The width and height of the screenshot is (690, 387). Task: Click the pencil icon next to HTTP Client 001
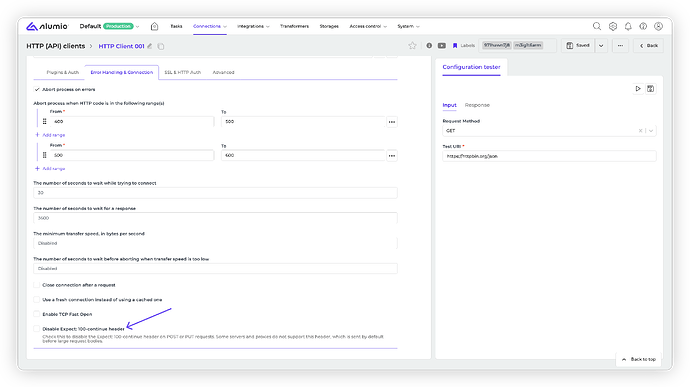[150, 46]
